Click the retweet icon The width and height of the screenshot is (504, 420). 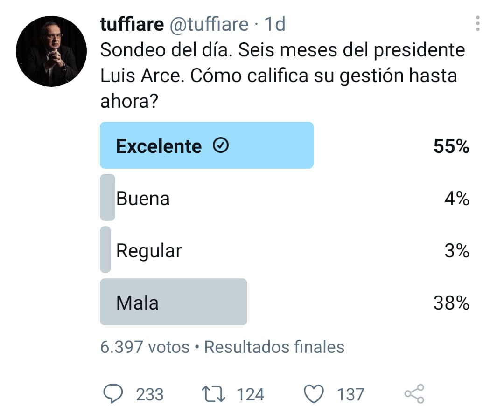[x=214, y=394]
